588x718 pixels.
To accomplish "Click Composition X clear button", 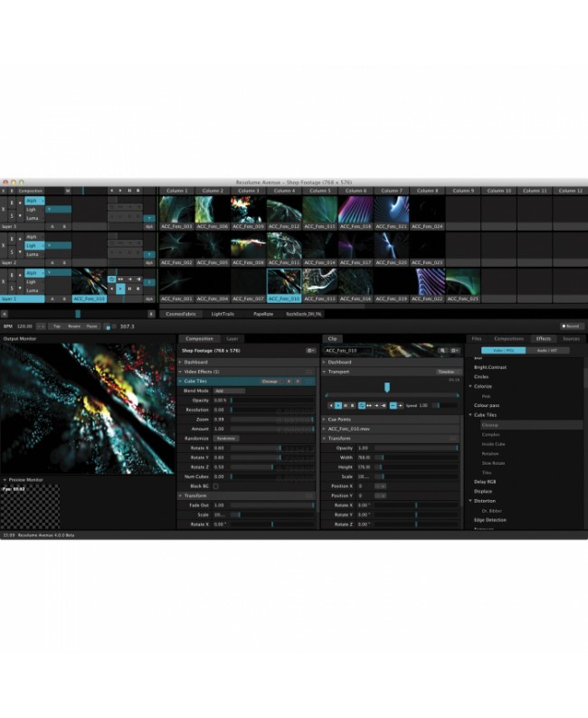I will 4,191.
